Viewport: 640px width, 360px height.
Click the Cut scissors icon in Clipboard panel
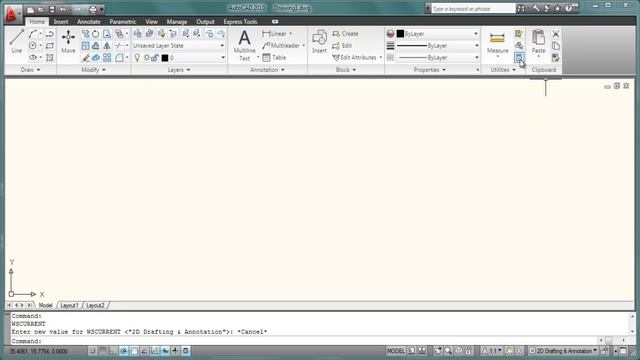coord(556,34)
